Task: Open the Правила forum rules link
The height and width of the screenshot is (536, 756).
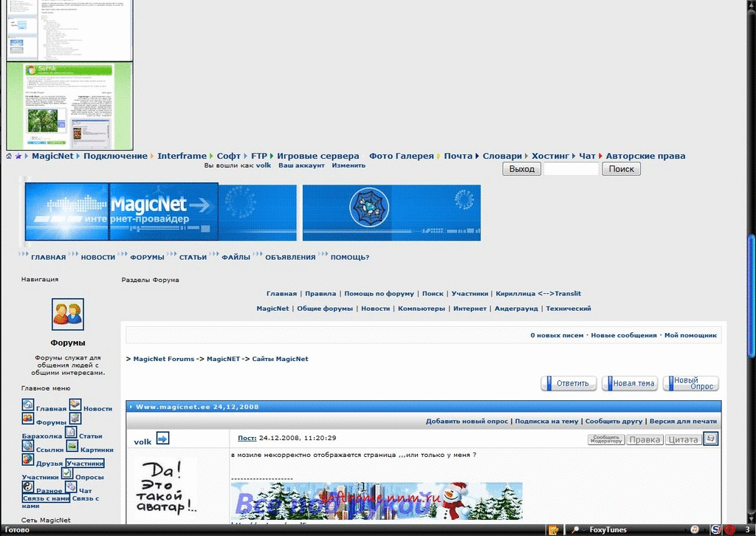Action: [320, 294]
